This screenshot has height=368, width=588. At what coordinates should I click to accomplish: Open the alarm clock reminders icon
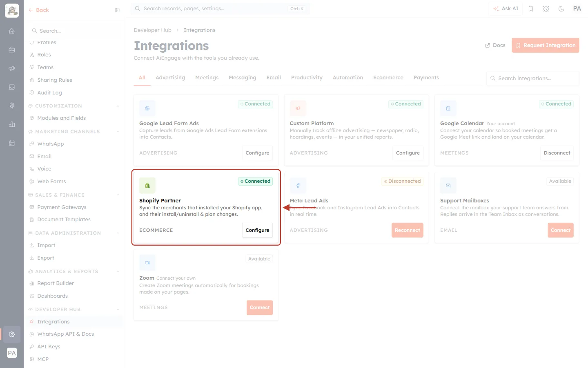[x=546, y=9]
